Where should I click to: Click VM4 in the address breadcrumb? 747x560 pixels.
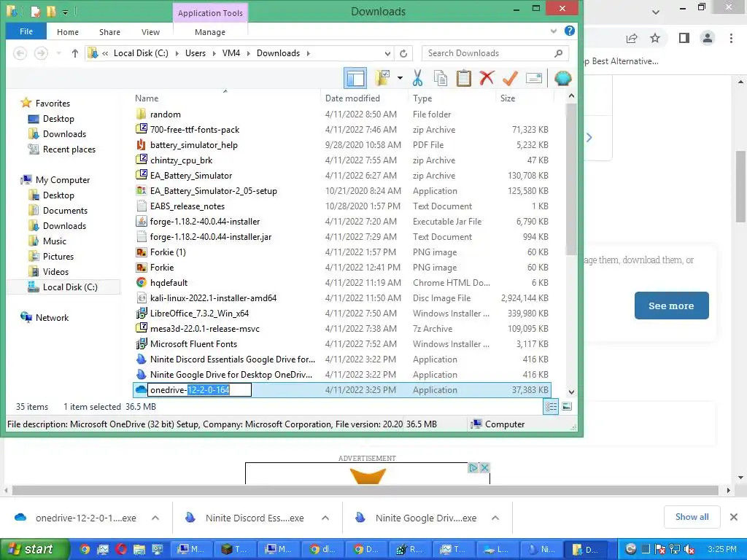point(231,53)
